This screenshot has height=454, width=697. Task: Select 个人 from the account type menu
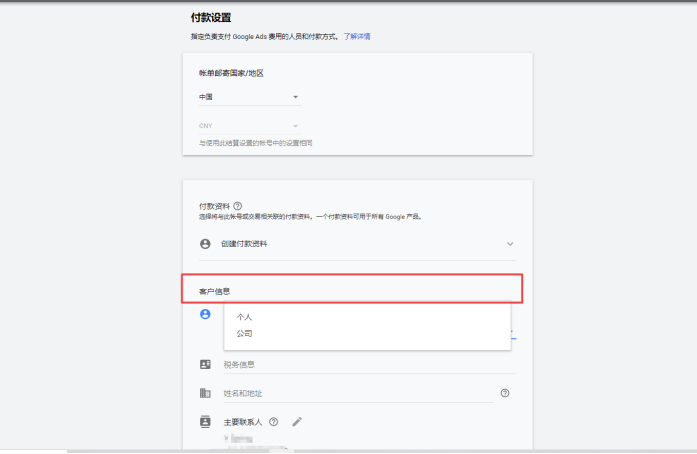(x=367, y=317)
